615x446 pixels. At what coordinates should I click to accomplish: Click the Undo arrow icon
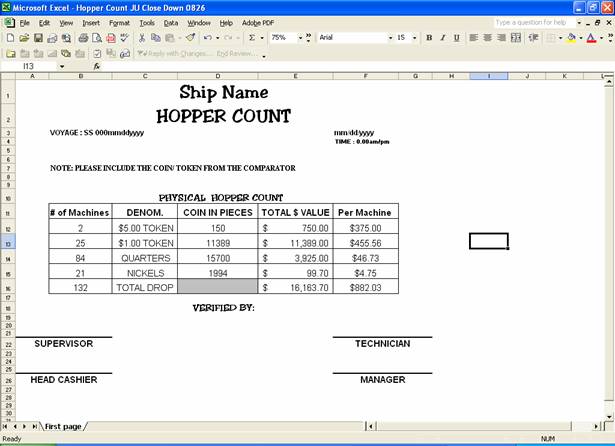point(209,38)
